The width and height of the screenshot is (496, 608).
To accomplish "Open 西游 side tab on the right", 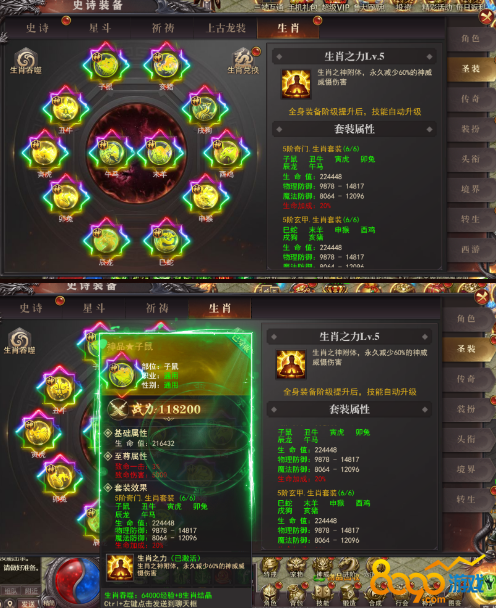I will point(470,249).
